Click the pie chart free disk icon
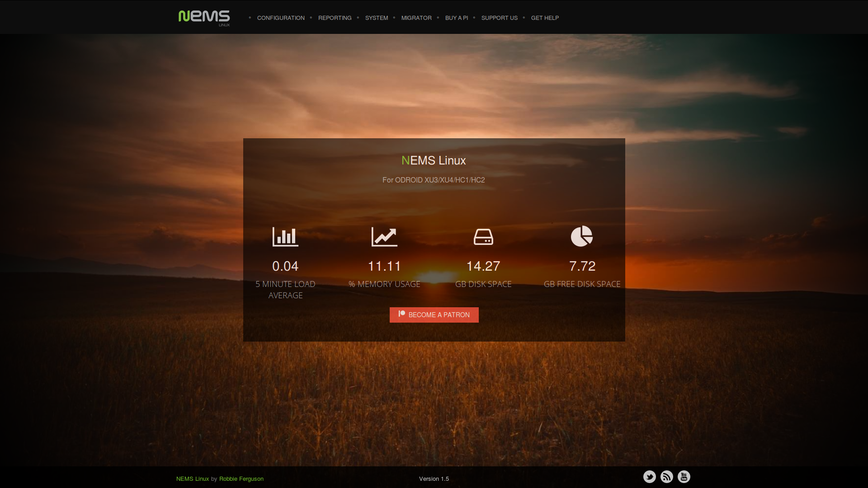868x488 pixels. click(582, 236)
